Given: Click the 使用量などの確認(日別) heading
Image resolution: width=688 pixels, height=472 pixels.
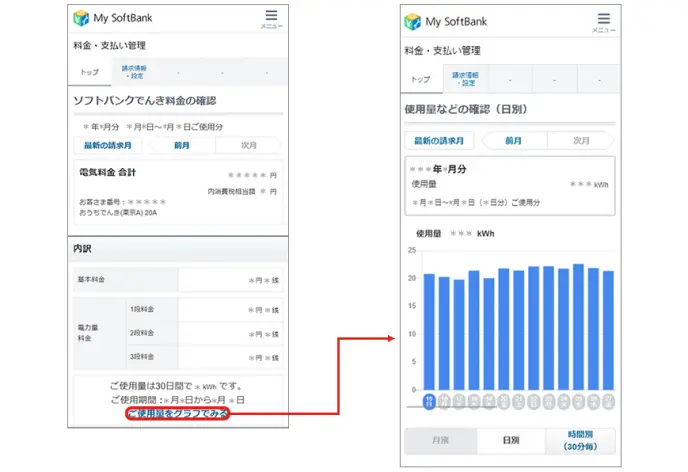Looking at the screenshot, I should coord(466,109).
